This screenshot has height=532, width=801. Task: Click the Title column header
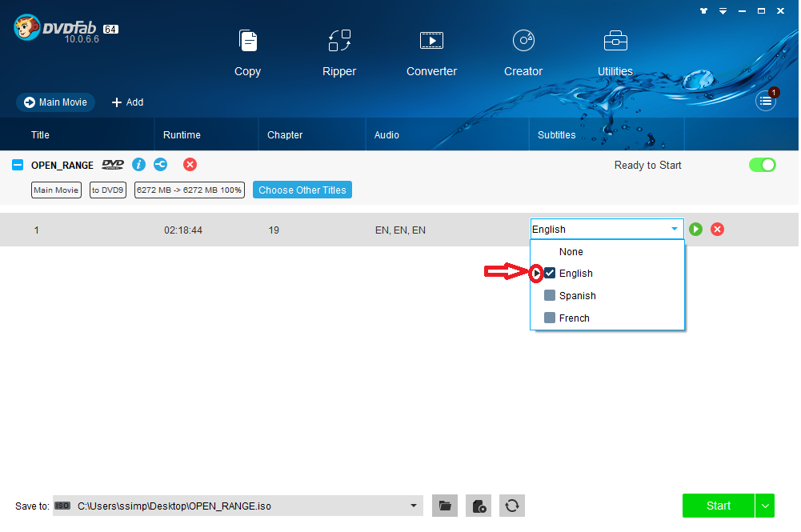pos(40,135)
